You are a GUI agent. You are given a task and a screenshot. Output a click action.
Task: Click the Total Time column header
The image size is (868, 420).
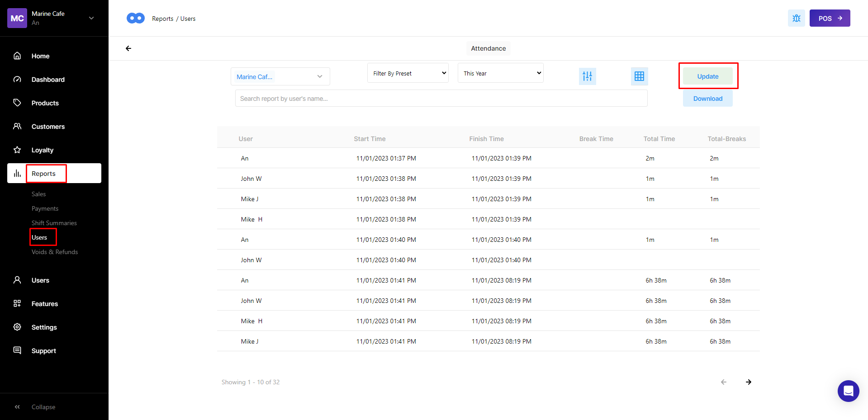pyautogui.click(x=659, y=139)
